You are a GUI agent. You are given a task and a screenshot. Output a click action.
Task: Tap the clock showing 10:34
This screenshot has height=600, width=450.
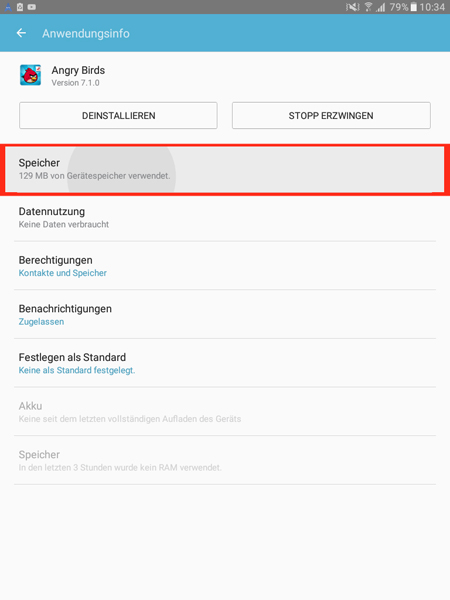432,7
